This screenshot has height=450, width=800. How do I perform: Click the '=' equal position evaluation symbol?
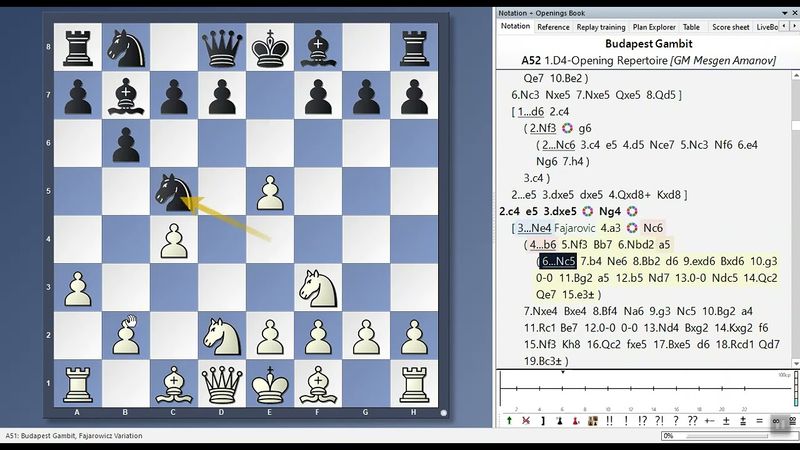pos(759,421)
